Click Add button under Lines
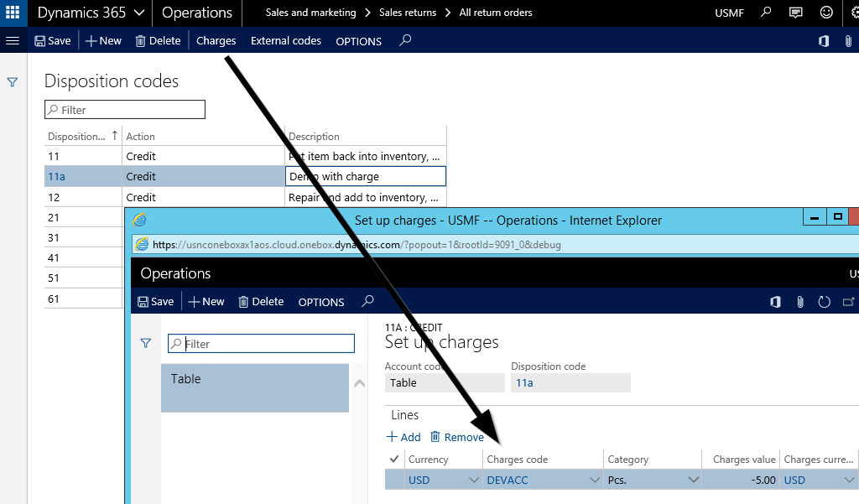 tap(403, 437)
